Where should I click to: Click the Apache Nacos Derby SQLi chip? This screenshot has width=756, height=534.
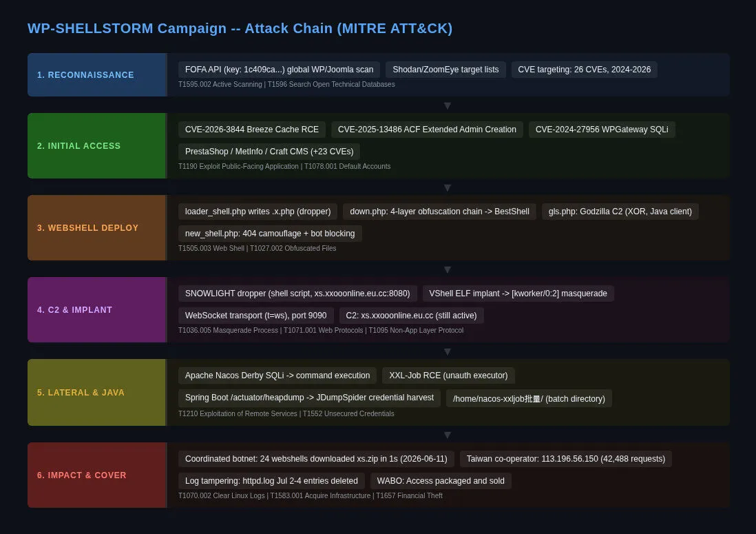(277, 376)
